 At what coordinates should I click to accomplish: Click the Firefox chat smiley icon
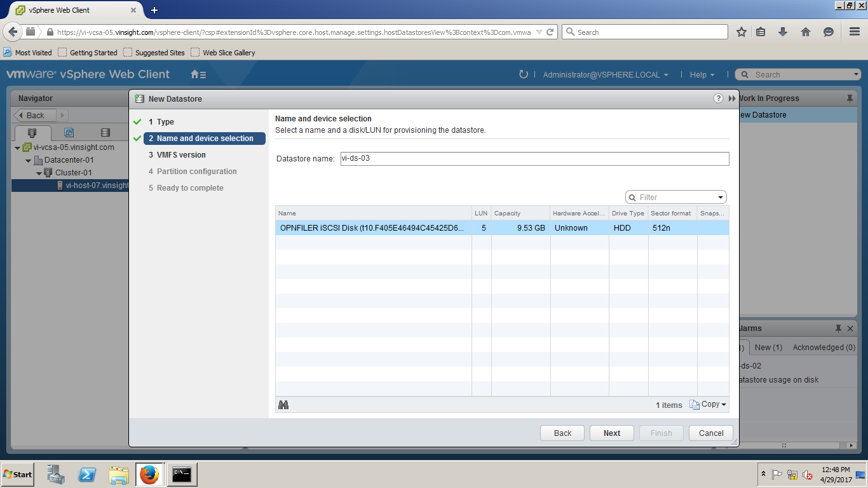(828, 32)
